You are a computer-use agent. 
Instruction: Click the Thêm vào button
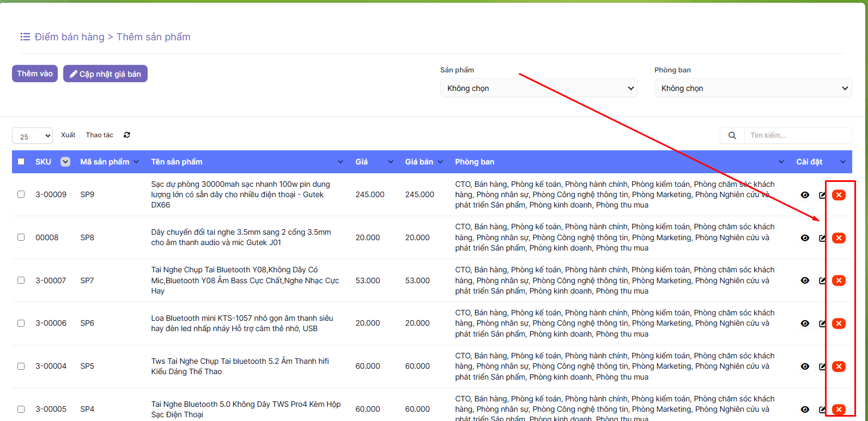35,74
